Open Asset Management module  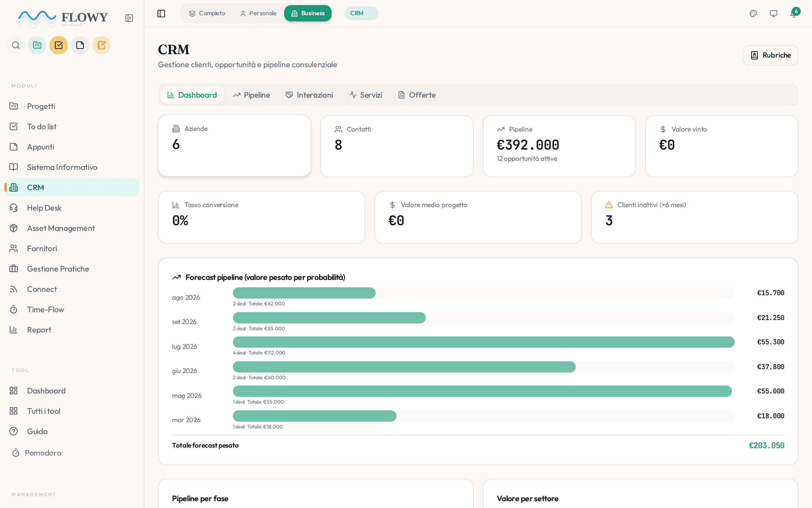(x=72, y=228)
